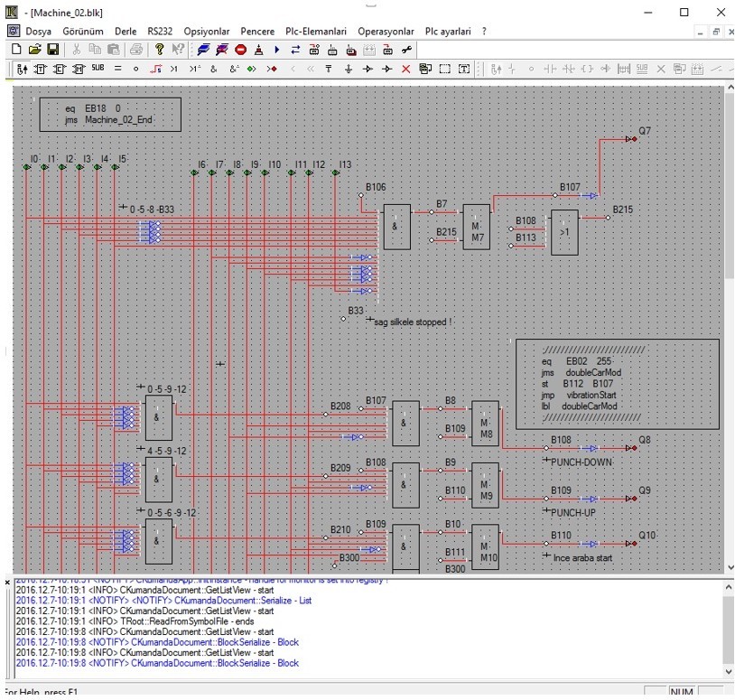The width and height of the screenshot is (735, 700).
Task: Click the '0 -5 -8 -B33' label
Action: point(152,210)
